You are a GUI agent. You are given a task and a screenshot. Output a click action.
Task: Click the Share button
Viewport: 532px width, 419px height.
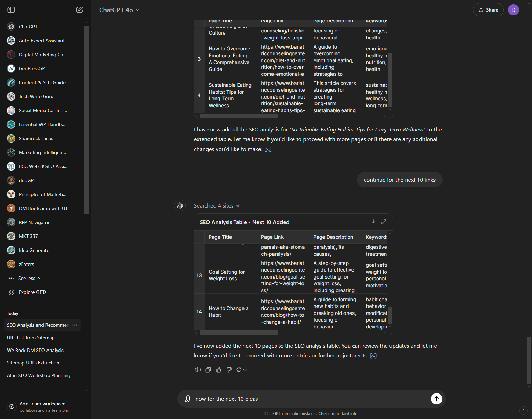click(488, 10)
